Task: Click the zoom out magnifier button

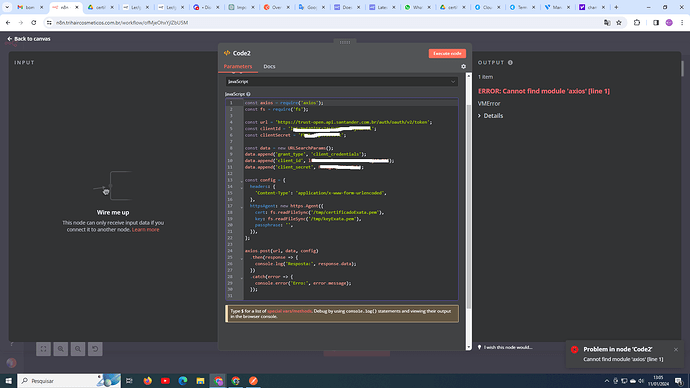Action: [78, 349]
